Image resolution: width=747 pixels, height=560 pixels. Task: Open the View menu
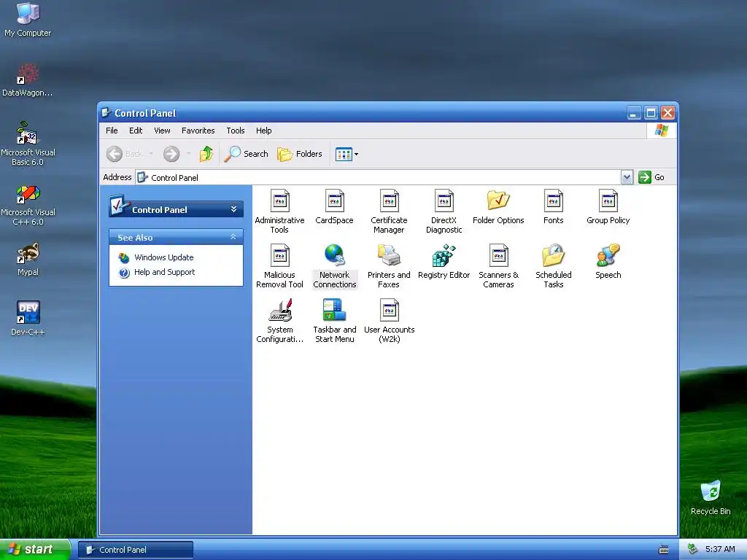tap(162, 131)
